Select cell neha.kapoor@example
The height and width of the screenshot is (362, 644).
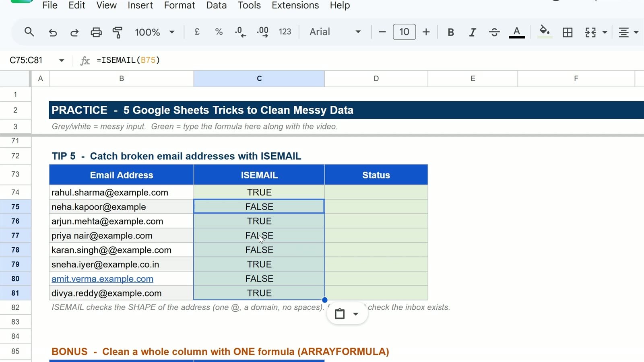click(x=122, y=207)
